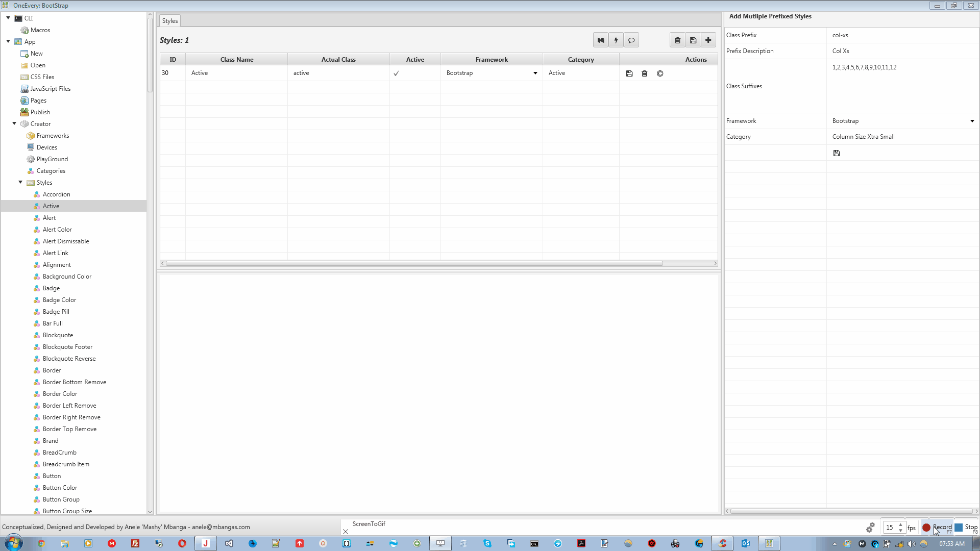Select the Styles tab
Viewport: 980px width, 551px height.
tap(170, 21)
